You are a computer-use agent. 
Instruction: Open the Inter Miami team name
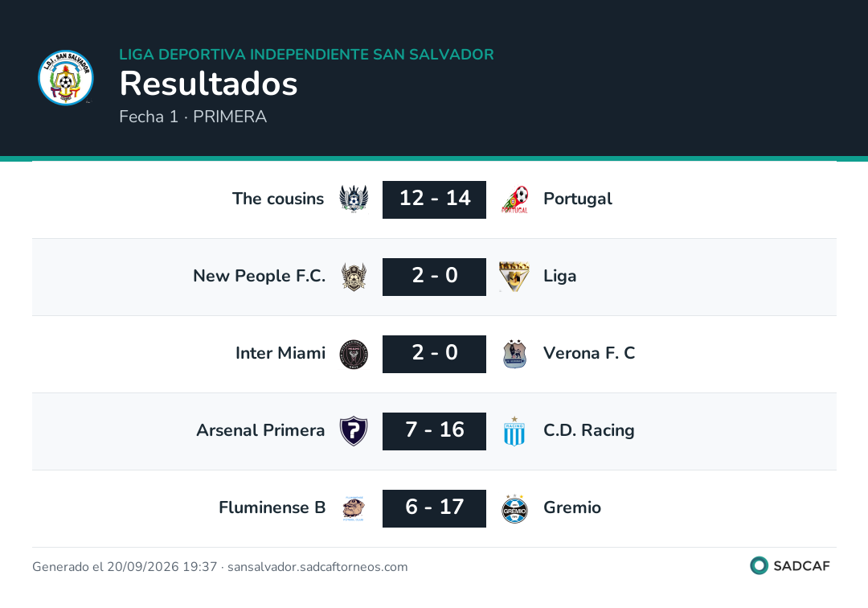pyautogui.click(x=280, y=353)
